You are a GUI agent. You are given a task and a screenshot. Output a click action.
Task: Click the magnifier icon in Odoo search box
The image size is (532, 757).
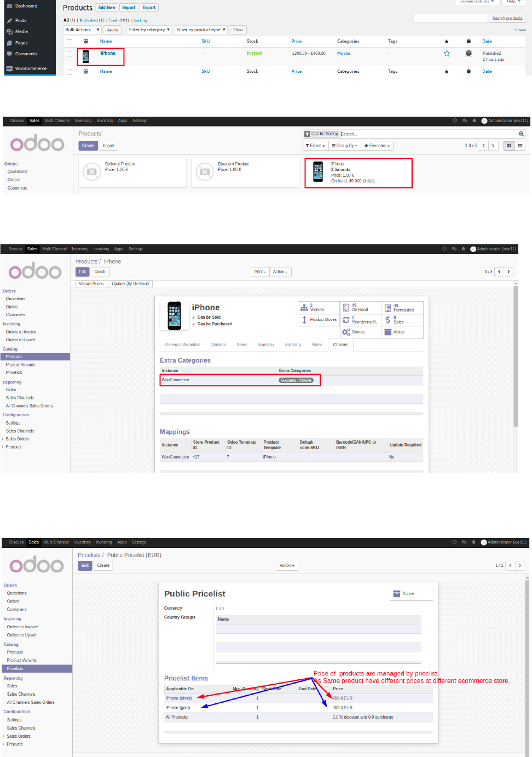521,134
